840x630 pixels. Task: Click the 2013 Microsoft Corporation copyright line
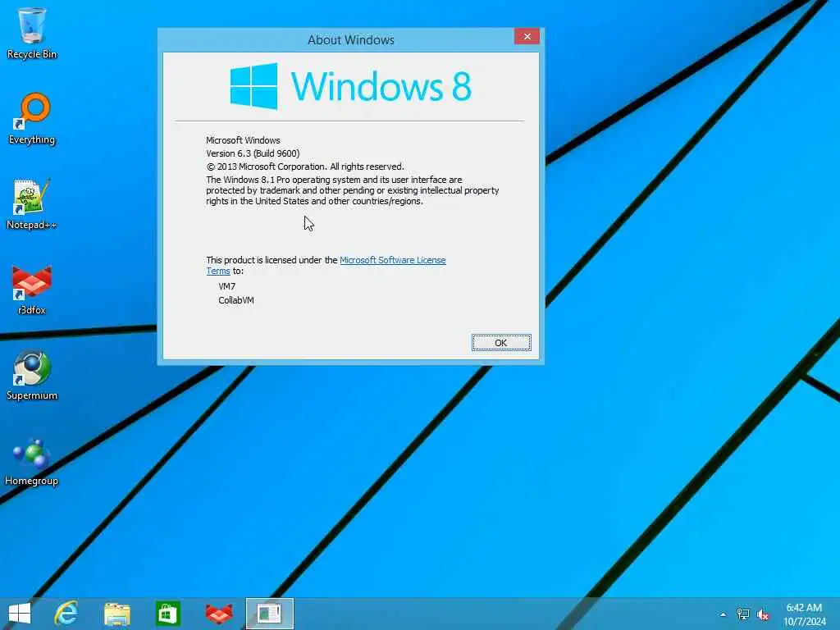[305, 167]
